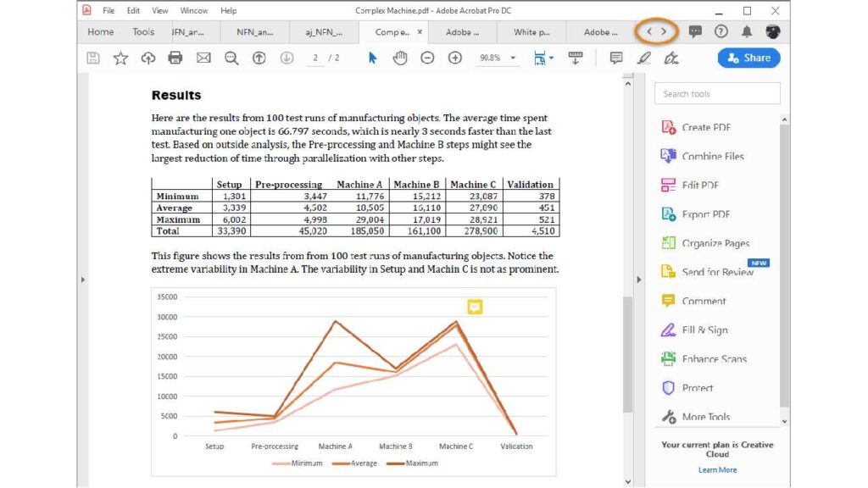Click the Search tools field
The width and height of the screenshot is (868, 488).
717,93
